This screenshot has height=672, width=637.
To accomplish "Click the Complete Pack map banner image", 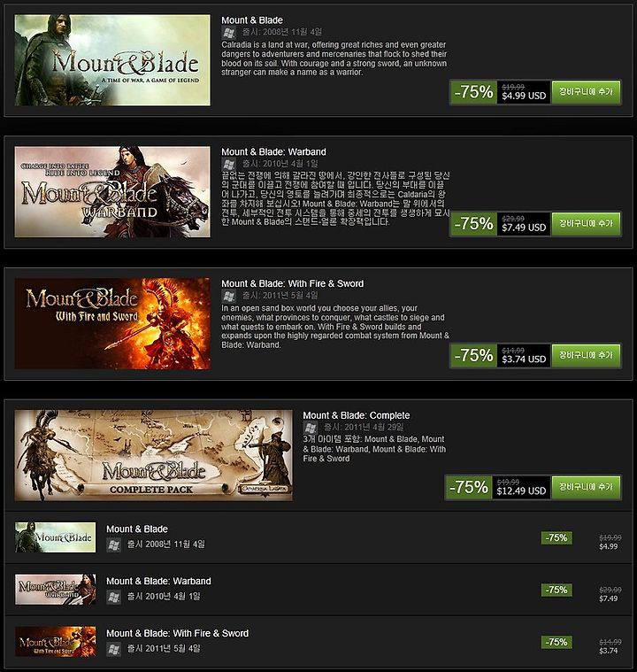I will pyautogui.click(x=153, y=455).
